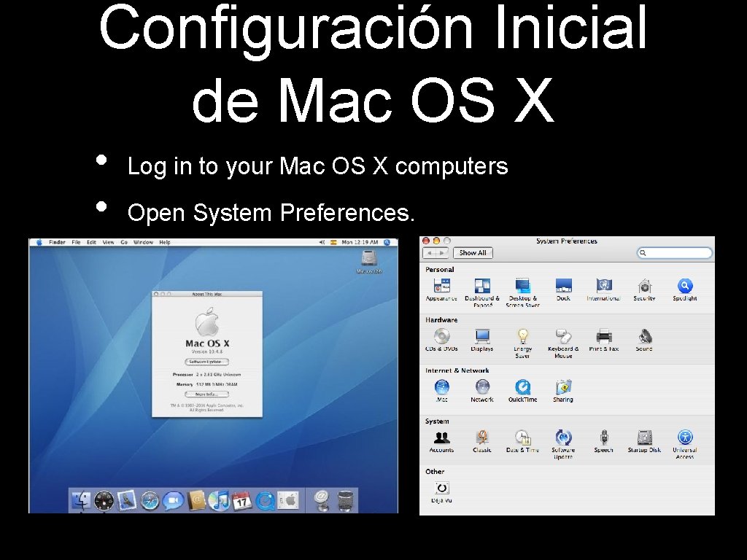The width and height of the screenshot is (747, 560).
Task: Open the Appearance preference pane
Action: [x=441, y=289]
